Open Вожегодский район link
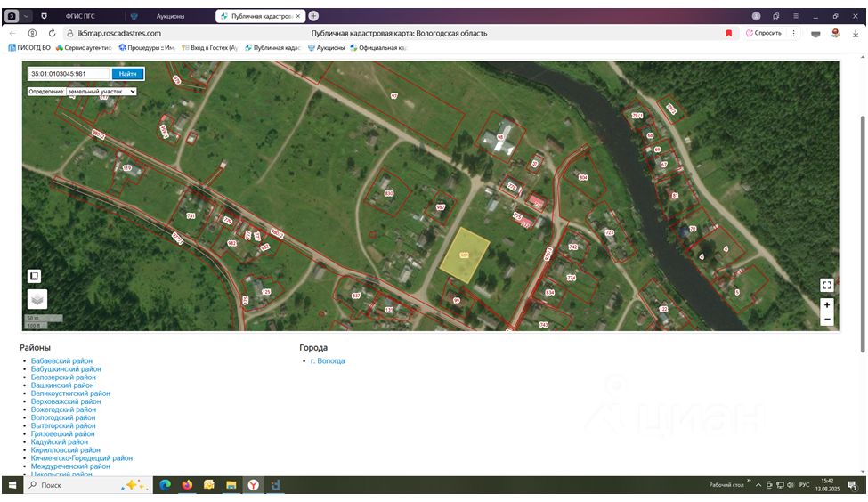The height and width of the screenshot is (502, 868). click(x=63, y=409)
